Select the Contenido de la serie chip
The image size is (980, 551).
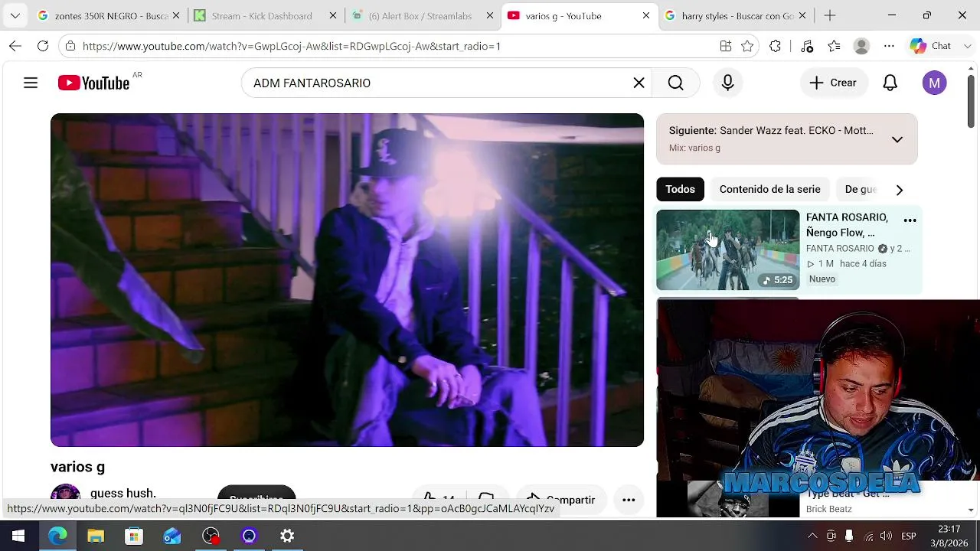[769, 189]
